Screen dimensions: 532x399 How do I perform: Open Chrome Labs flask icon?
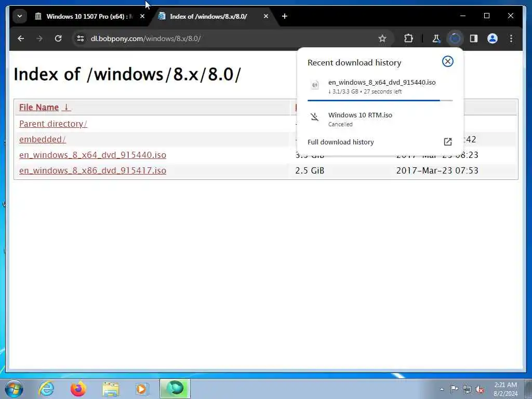click(436, 38)
